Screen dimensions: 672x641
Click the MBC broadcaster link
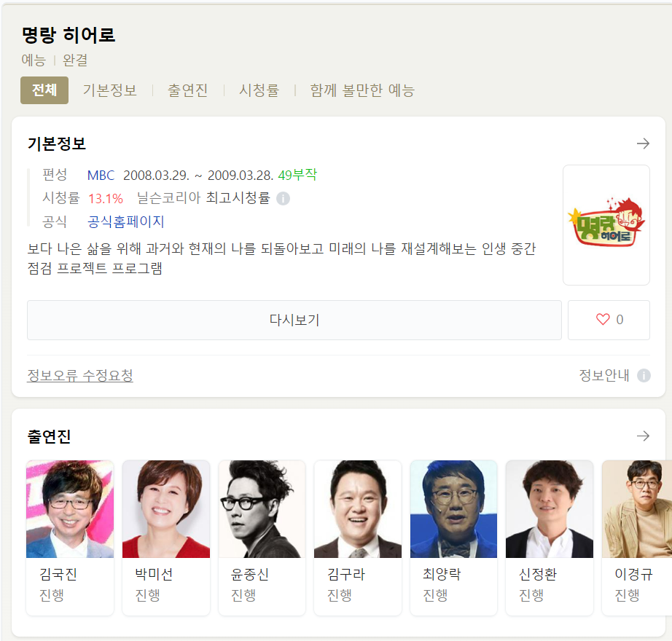pyautogui.click(x=101, y=175)
